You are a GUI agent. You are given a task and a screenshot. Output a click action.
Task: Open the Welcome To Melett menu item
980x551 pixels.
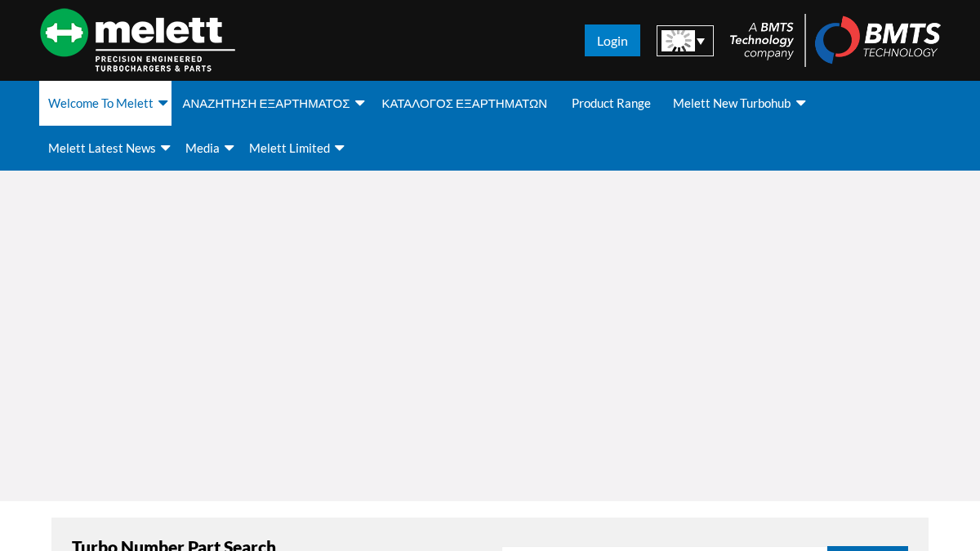pyautogui.click(x=100, y=104)
